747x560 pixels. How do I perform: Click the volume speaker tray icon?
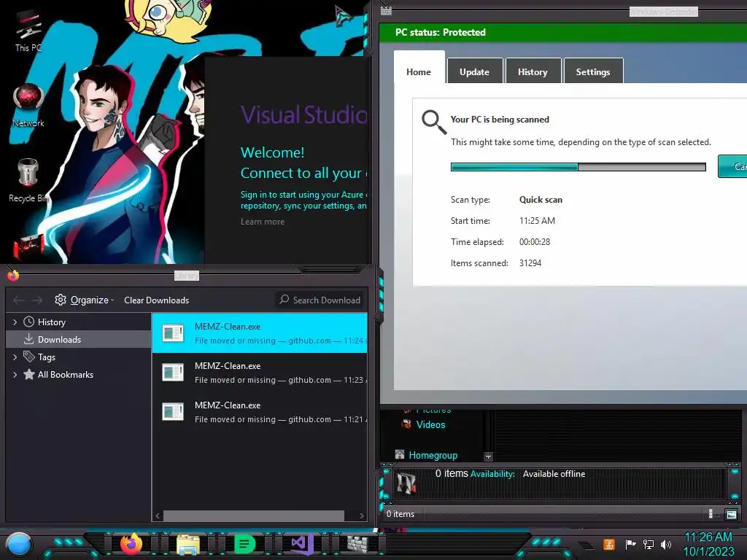pos(666,544)
